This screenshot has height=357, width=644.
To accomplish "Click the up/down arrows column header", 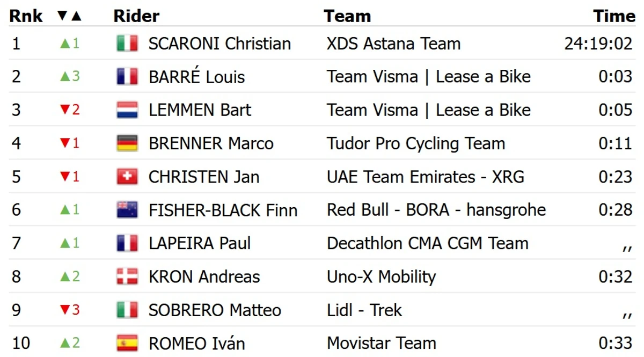I will pyautogui.click(x=69, y=16).
